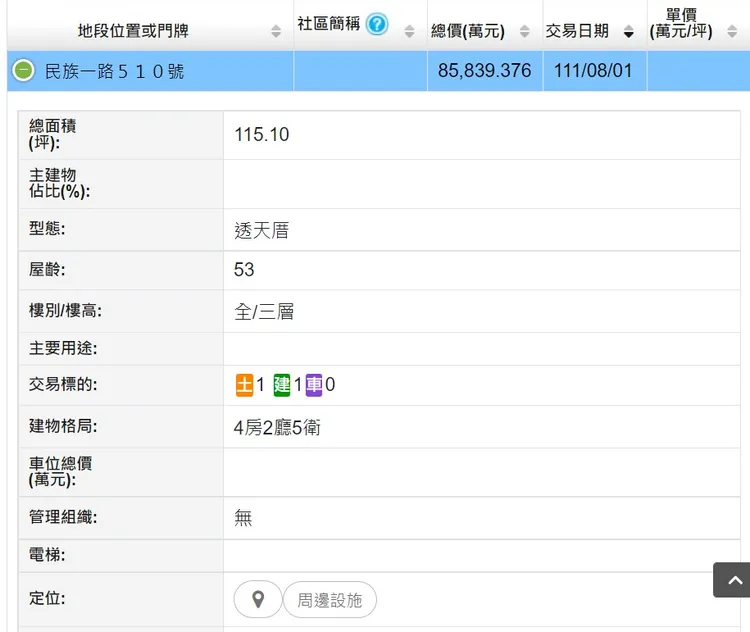Select the 社區簡稱 column header text

329,23
